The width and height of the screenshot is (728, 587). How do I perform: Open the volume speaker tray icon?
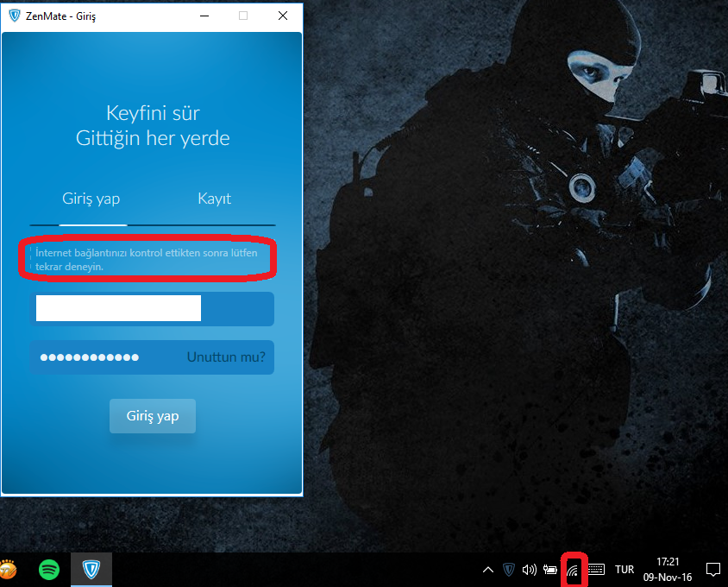(x=530, y=570)
